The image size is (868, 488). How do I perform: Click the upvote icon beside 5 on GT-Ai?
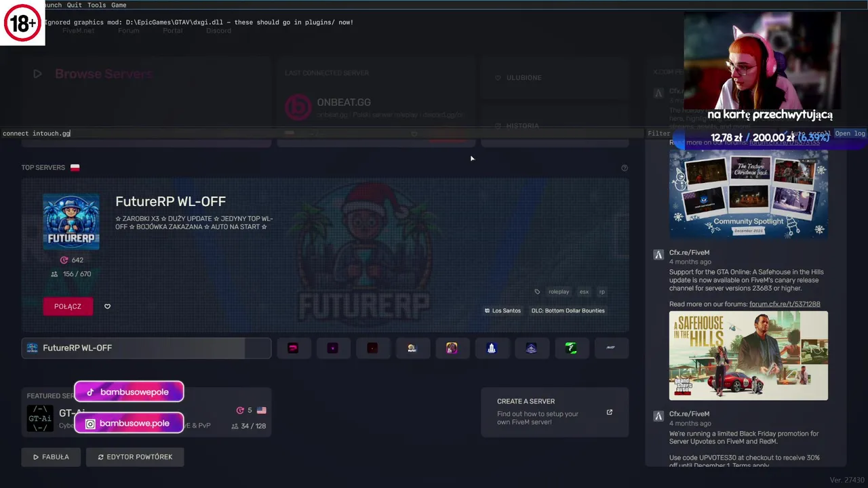[239, 410]
